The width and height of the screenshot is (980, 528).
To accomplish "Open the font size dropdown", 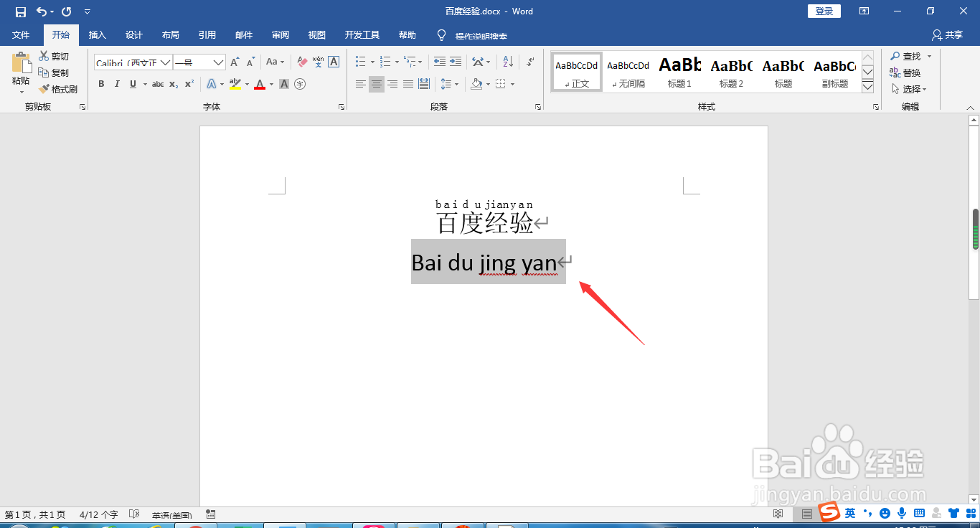I will pyautogui.click(x=219, y=62).
